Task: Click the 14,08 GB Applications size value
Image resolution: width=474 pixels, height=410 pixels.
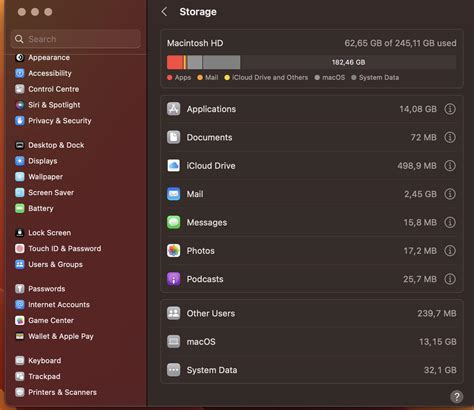Action: click(x=418, y=109)
